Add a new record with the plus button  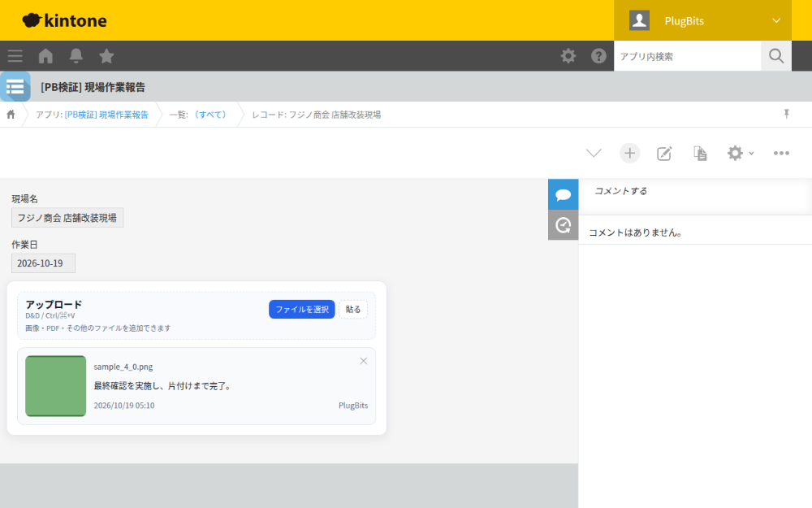coord(629,153)
